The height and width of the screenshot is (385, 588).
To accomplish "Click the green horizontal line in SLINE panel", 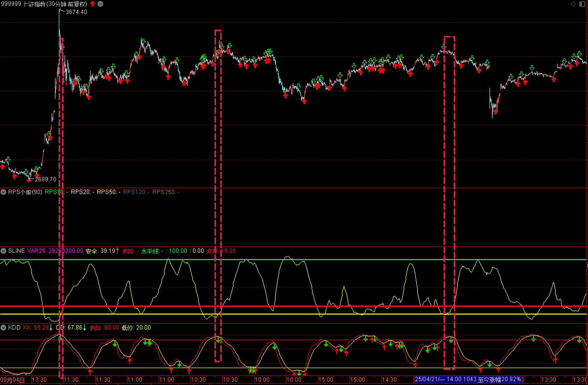I will [346, 260].
